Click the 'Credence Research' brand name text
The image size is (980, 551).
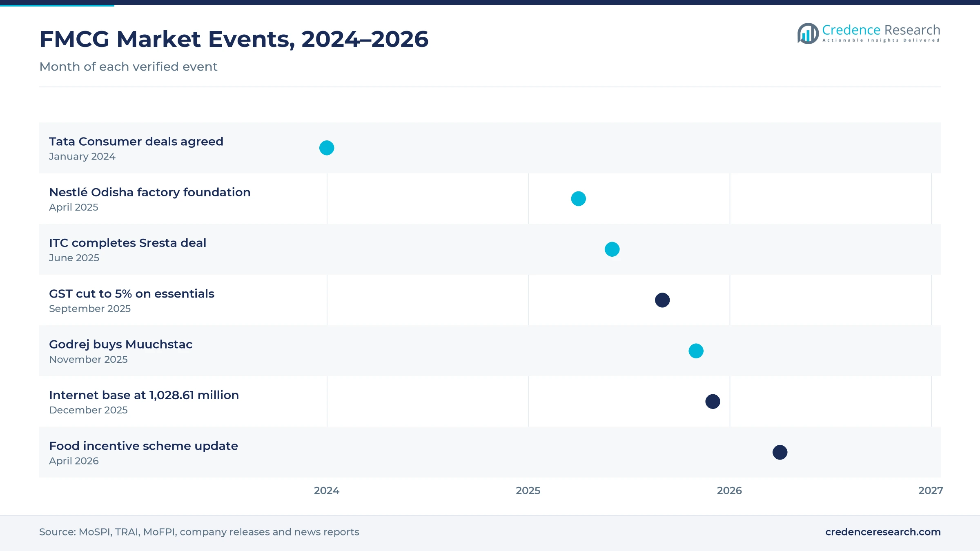click(881, 30)
